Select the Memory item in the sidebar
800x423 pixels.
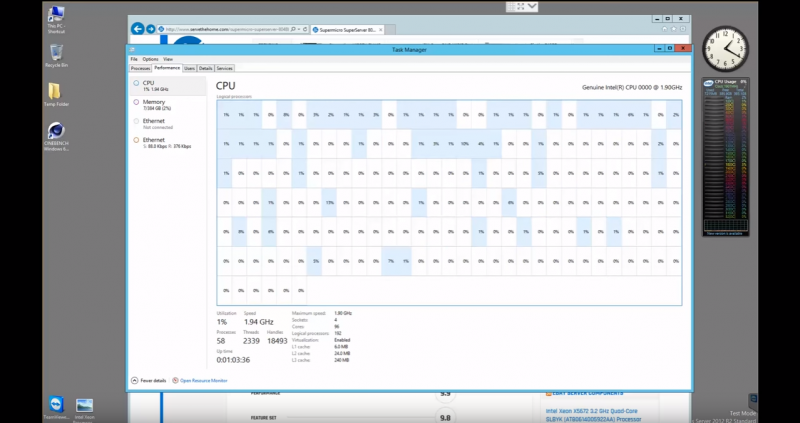tap(168, 105)
